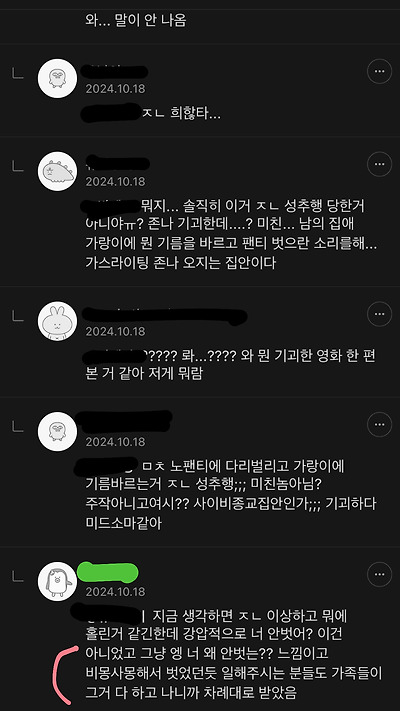
Task: Click the pig-with-blanket profile avatar
Action: click(x=58, y=582)
